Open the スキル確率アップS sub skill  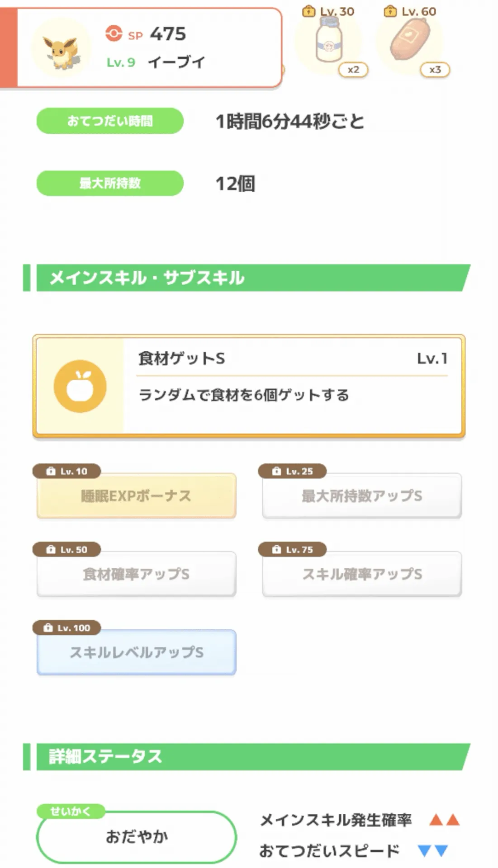(362, 574)
